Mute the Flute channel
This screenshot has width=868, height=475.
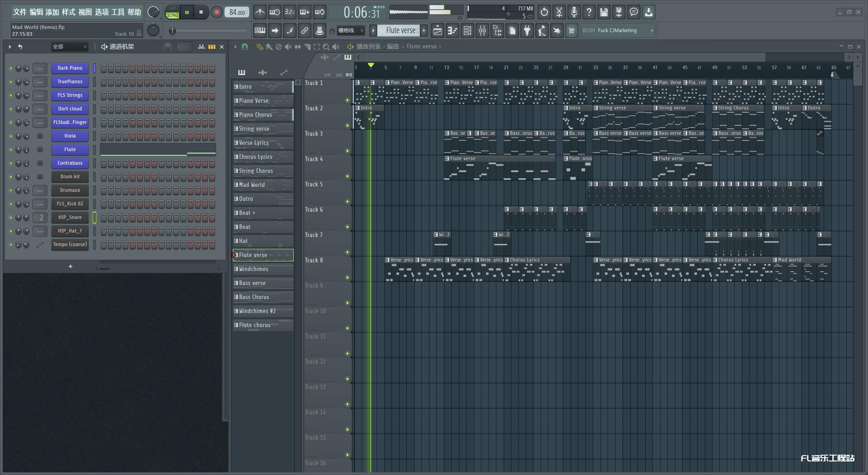11,150
